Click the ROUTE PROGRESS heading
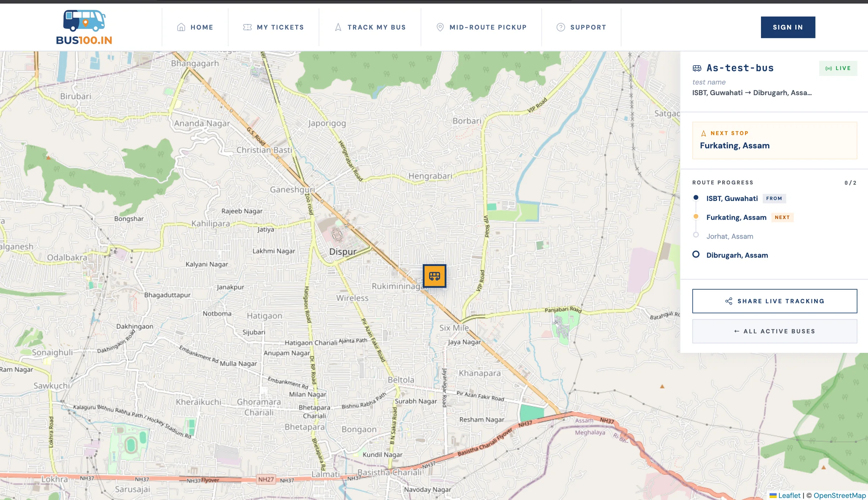The width and height of the screenshot is (868, 500). [x=723, y=183]
